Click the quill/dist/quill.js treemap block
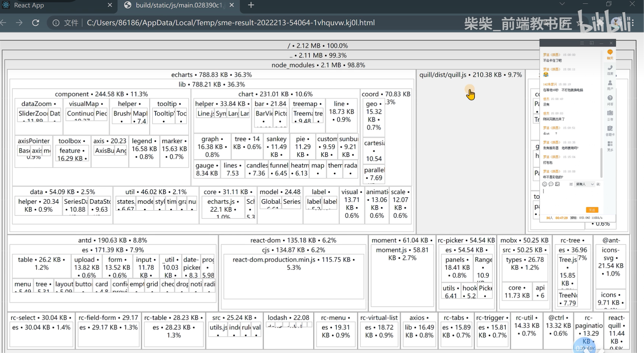 tap(470, 151)
